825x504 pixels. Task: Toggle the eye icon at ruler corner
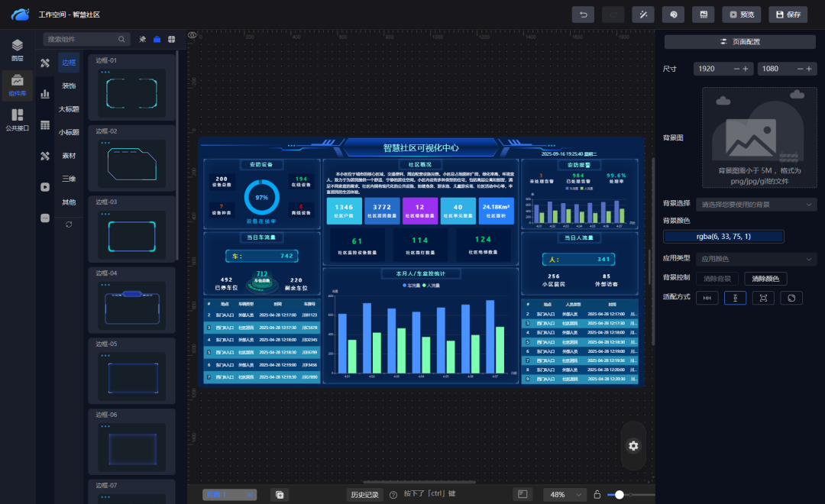pos(192,35)
